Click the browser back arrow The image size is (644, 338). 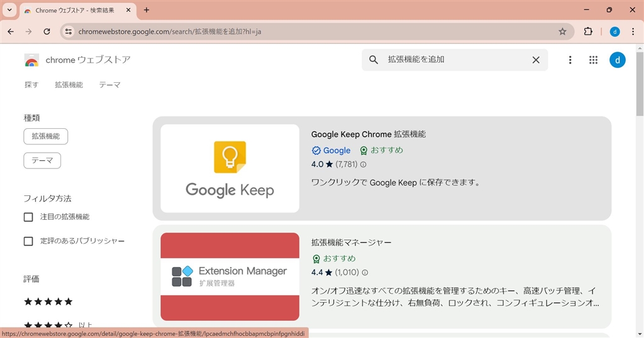(11, 31)
